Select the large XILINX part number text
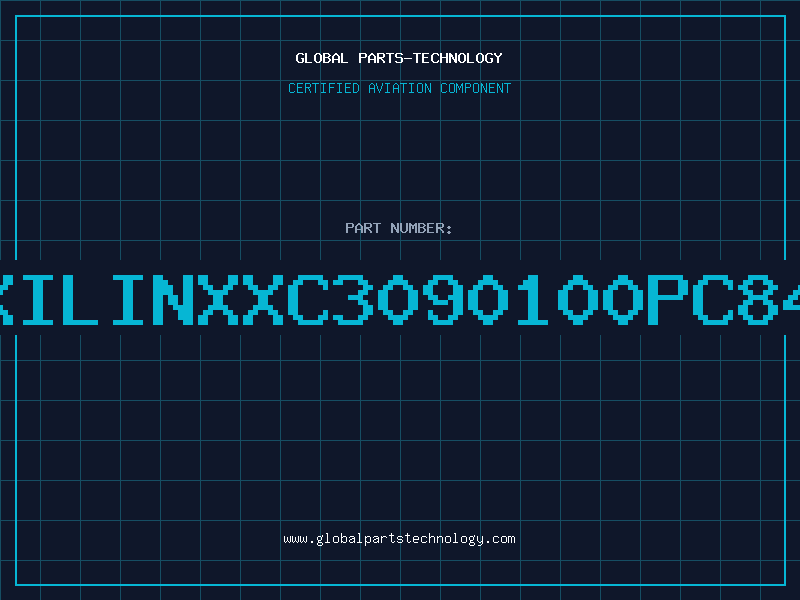This screenshot has height=600, width=800. click(400, 299)
